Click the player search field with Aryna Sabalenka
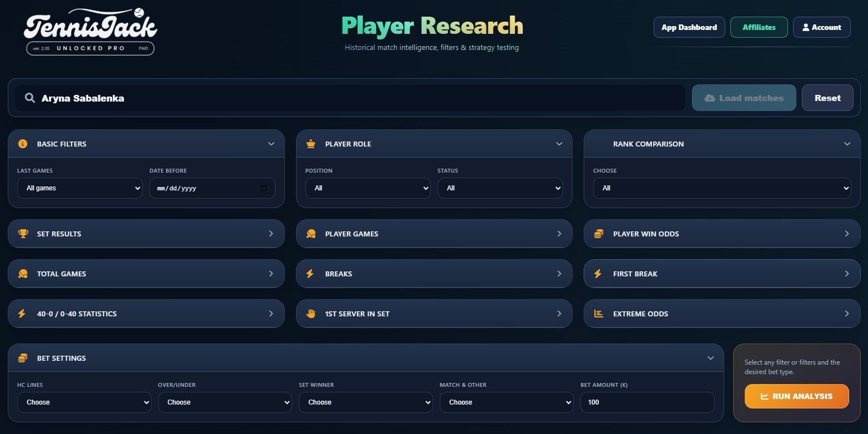Screen dimensions: 868x434 click(350, 98)
